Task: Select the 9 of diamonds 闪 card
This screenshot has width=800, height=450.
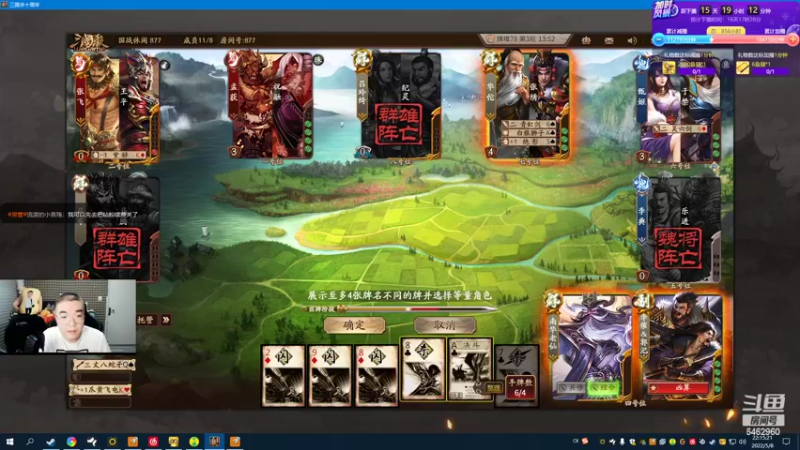Action: pos(330,376)
